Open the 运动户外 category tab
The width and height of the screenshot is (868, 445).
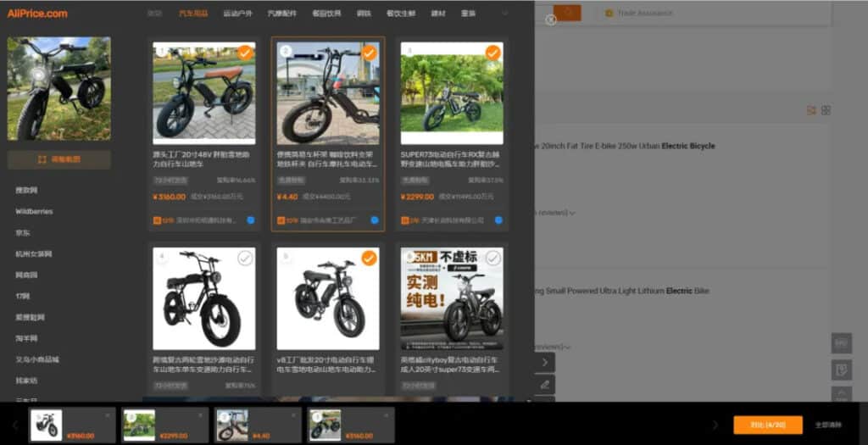(237, 14)
